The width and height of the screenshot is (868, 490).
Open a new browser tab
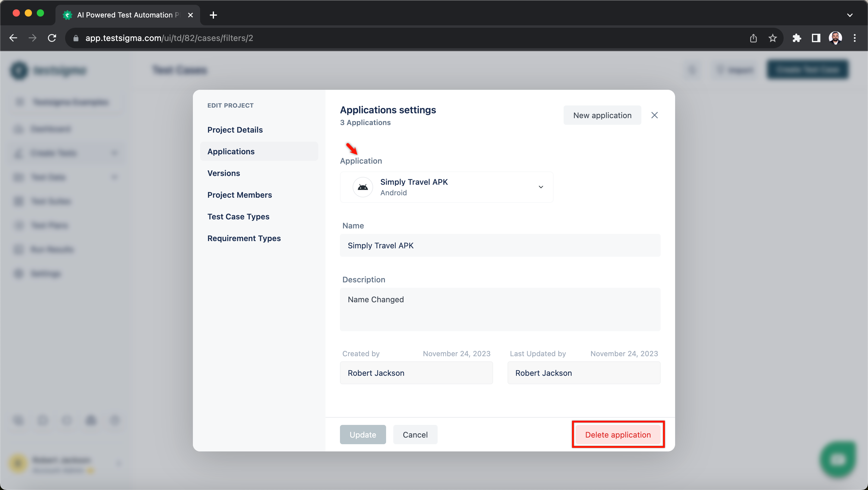point(213,15)
